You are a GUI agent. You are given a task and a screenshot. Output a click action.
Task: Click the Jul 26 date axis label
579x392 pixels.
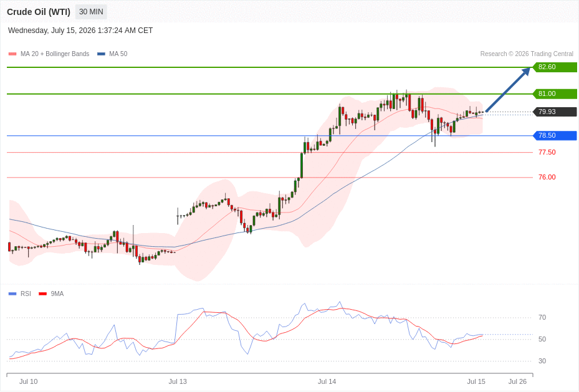(x=518, y=381)
